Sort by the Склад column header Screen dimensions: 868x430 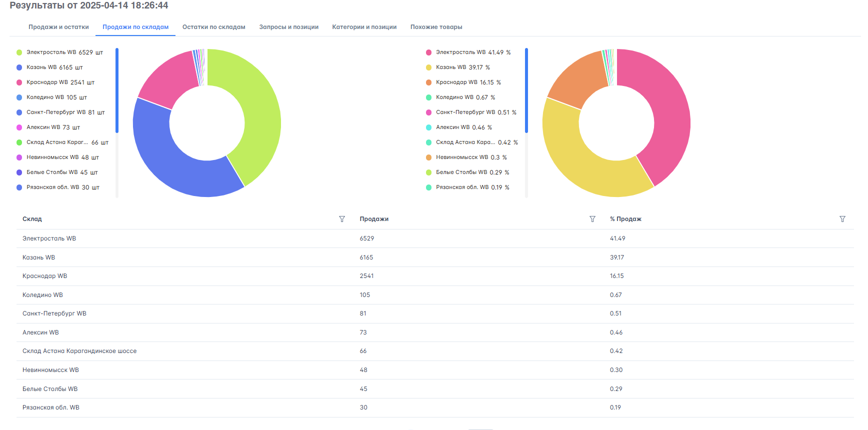pyautogui.click(x=32, y=219)
